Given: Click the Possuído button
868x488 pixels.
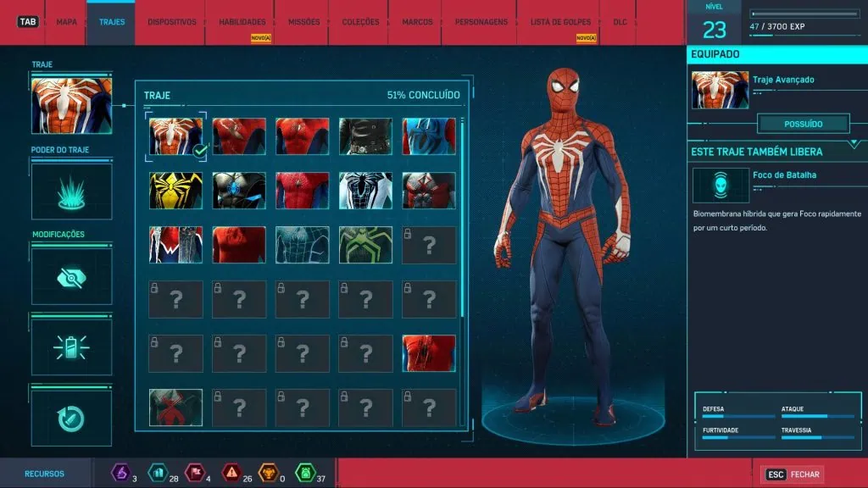Looking at the screenshot, I should (804, 124).
